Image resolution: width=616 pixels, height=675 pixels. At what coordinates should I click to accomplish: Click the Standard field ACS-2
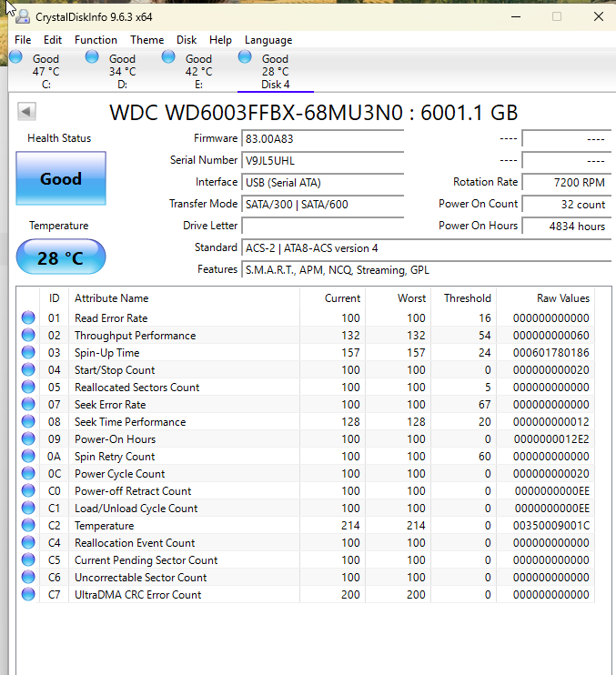[426, 248]
